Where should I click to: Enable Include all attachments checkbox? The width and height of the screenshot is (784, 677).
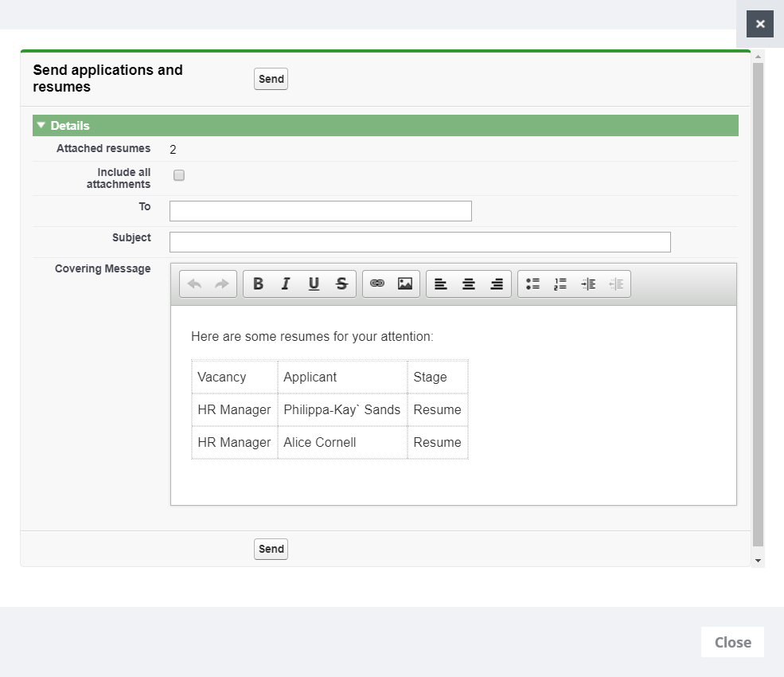[x=179, y=175]
